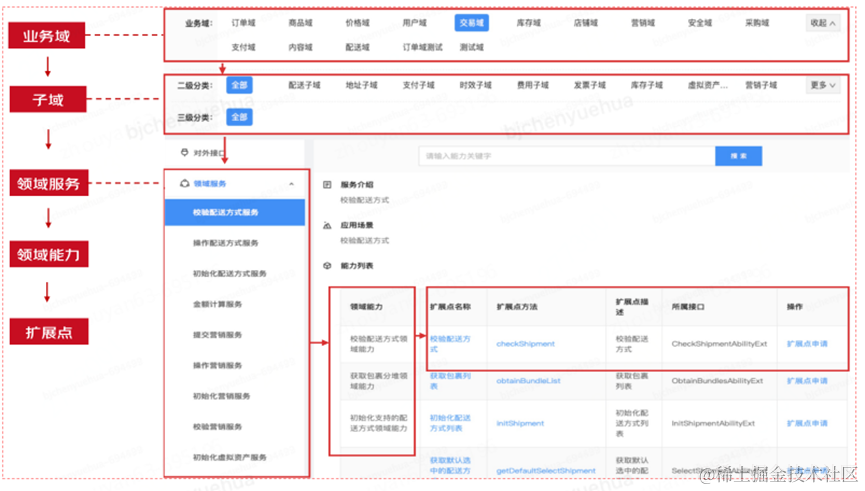
Task: Open 操作配送方式服务 in sidebar
Action: pos(226,243)
